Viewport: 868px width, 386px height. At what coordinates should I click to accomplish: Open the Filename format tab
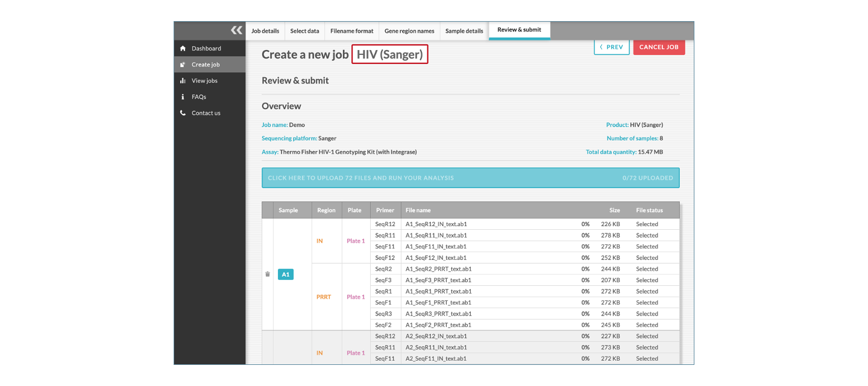(x=351, y=31)
